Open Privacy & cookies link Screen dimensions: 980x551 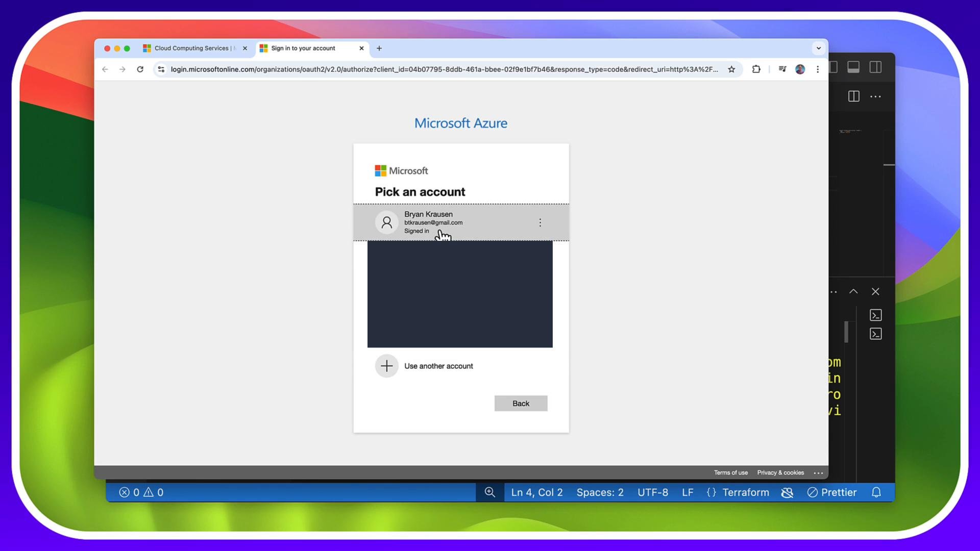[x=780, y=473]
